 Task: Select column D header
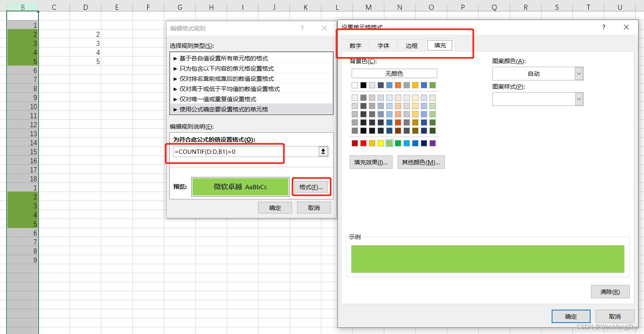tap(86, 7)
